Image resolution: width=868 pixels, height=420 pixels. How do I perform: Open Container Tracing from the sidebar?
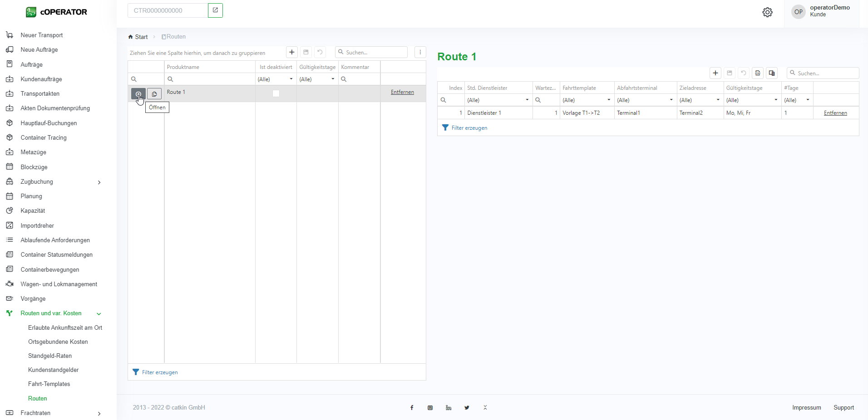pyautogui.click(x=44, y=138)
